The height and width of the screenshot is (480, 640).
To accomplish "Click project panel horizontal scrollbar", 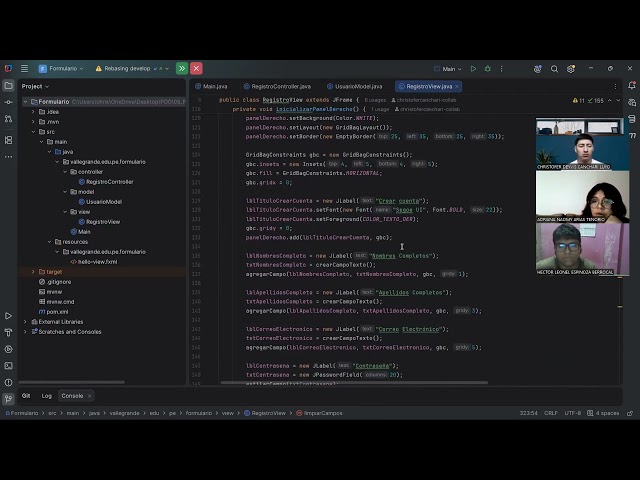I will pos(71,382).
